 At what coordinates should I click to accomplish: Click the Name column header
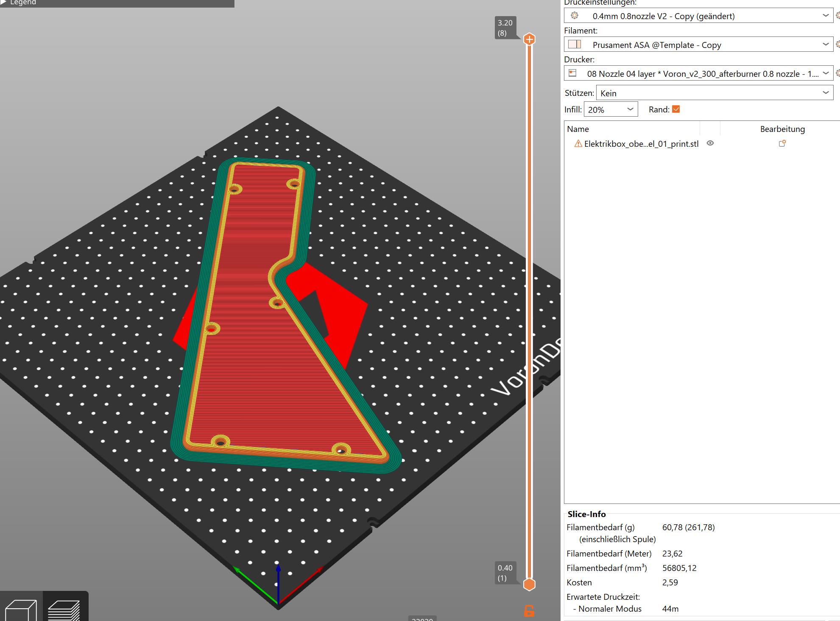[578, 129]
